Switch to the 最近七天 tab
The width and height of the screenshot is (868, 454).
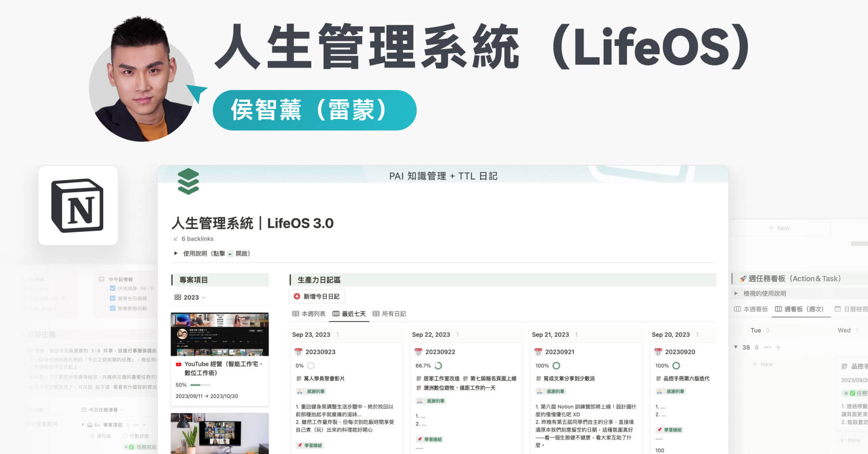[349, 314]
